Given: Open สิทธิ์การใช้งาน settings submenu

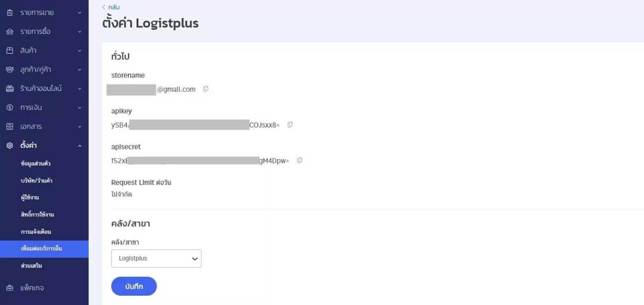Looking at the screenshot, I should coord(37,215).
